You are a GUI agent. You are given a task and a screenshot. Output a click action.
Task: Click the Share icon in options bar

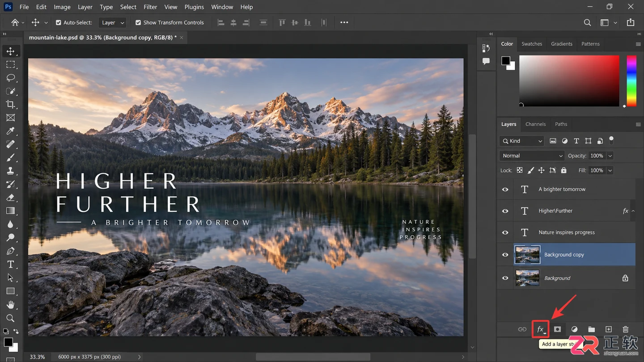coord(631,22)
